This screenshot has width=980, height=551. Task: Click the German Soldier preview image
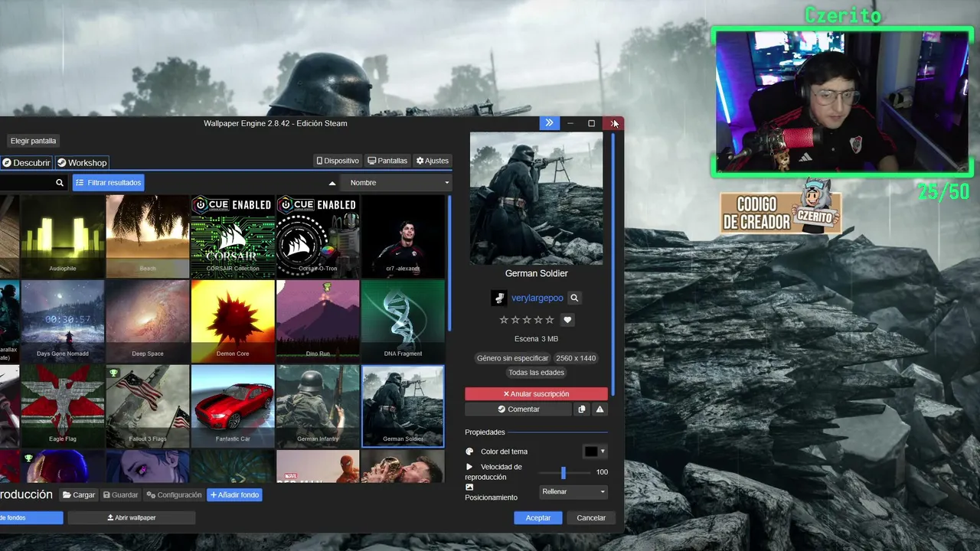[536, 198]
